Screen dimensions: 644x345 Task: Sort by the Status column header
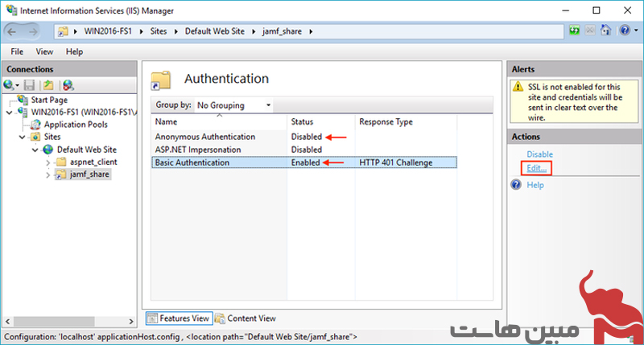[x=320, y=122]
